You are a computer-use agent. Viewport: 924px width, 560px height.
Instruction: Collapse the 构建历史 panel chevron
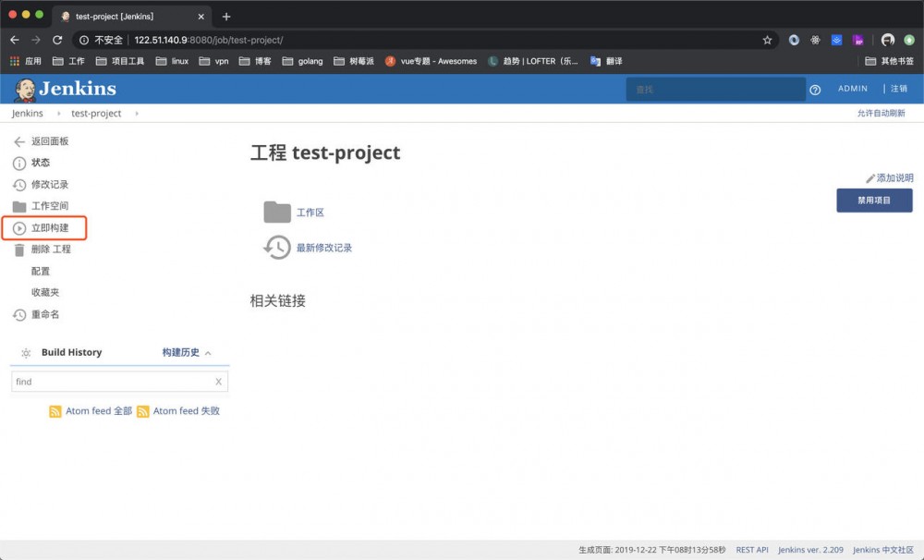click(x=207, y=352)
